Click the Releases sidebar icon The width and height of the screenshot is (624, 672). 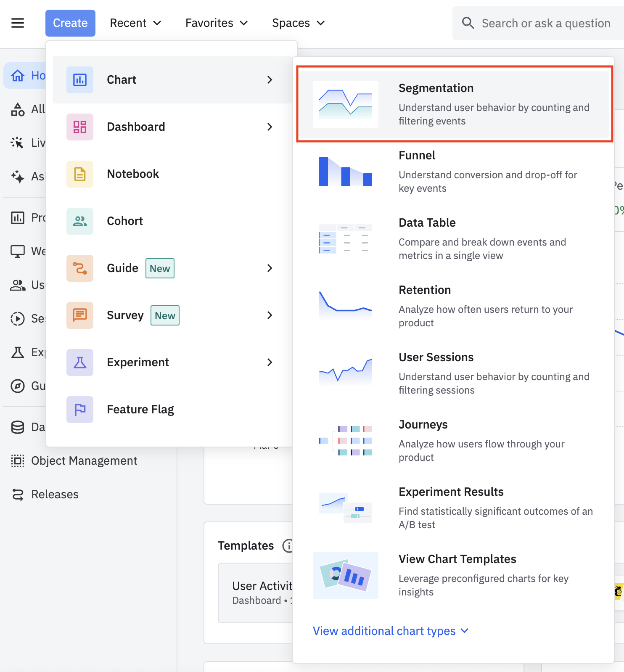(x=18, y=495)
